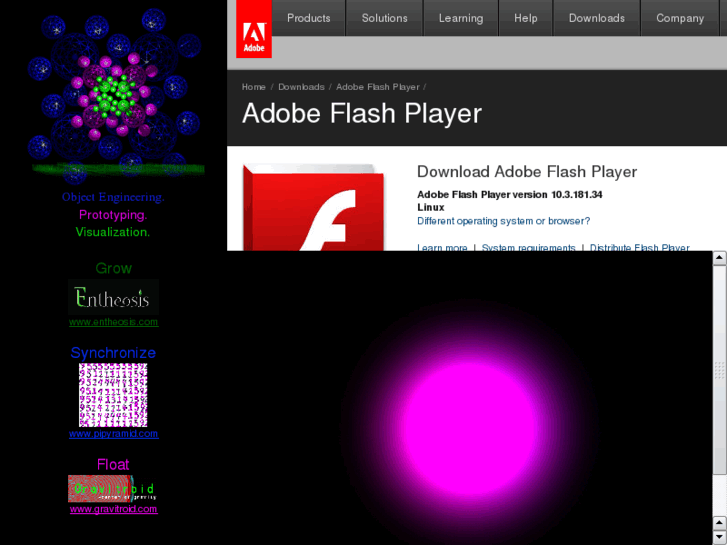
Task: Visit www.pipyramid.com link
Action: tap(114, 434)
